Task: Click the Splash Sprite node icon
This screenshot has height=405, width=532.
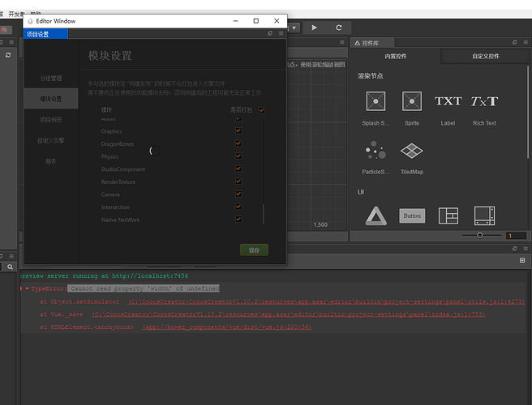Action: click(x=375, y=101)
